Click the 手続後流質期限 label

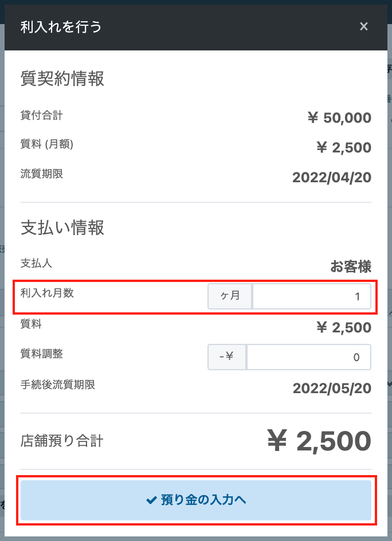click(58, 385)
